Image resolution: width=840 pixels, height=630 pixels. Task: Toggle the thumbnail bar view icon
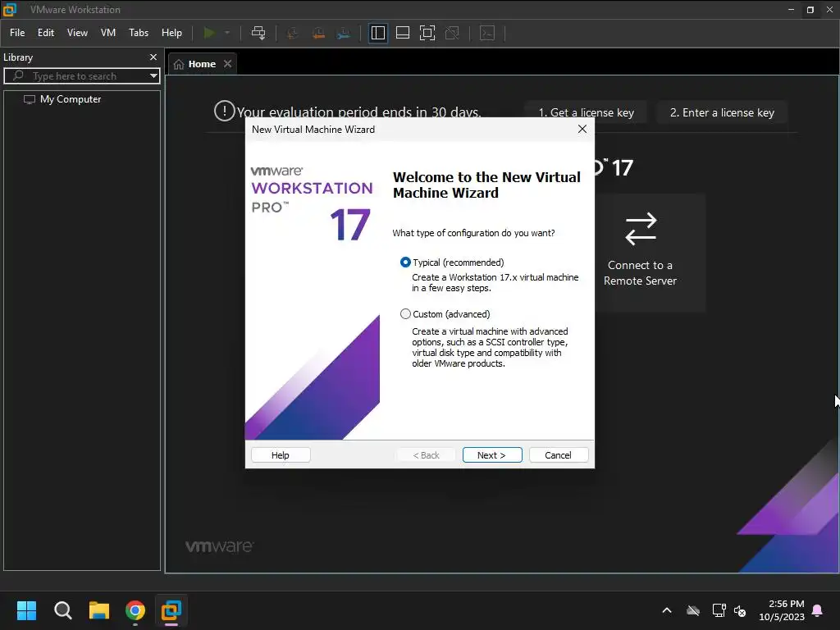pos(402,33)
